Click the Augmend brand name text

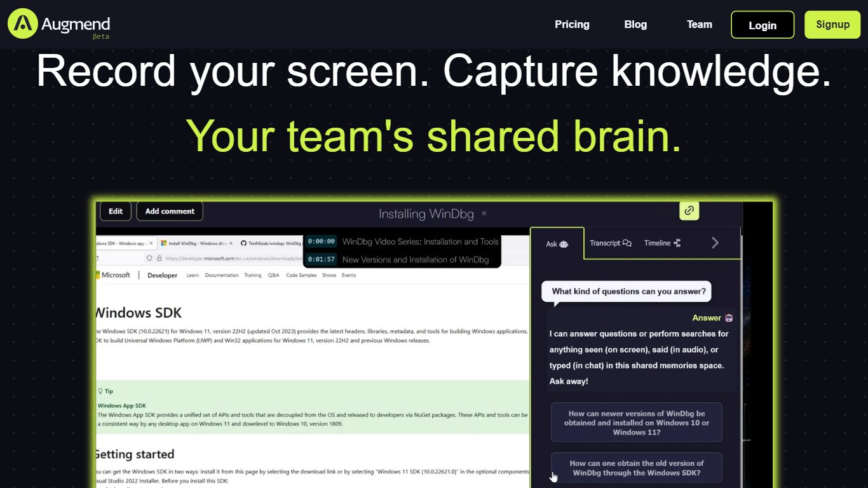[76, 24]
